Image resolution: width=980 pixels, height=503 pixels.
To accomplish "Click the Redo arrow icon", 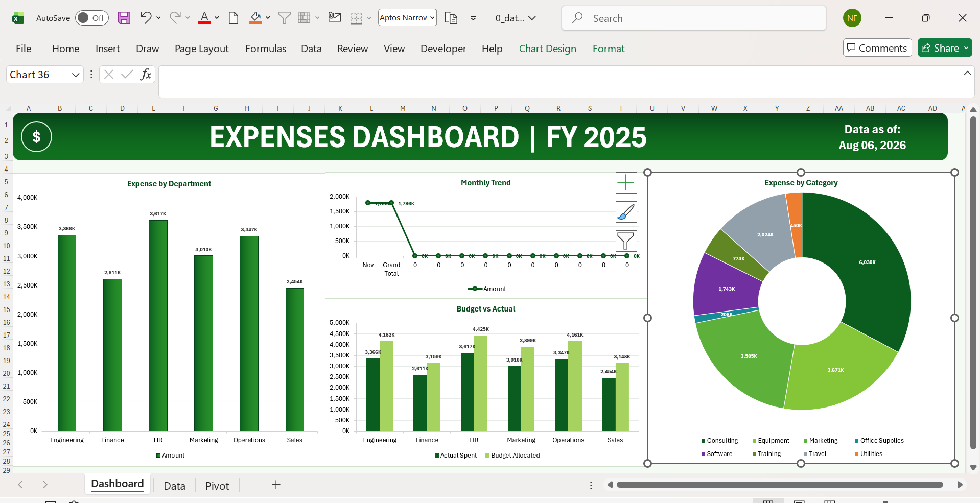I will 175,18.
